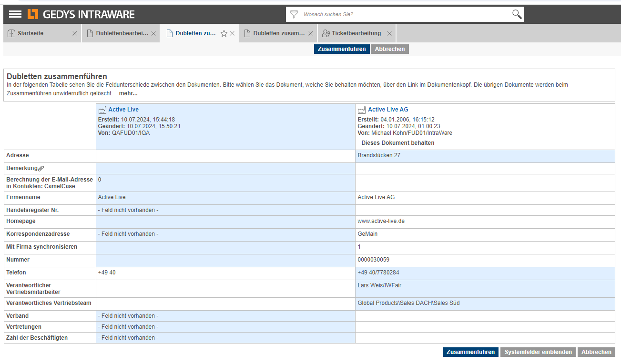Click the bottom Abbrechen button
The image size is (621, 364).
click(596, 352)
